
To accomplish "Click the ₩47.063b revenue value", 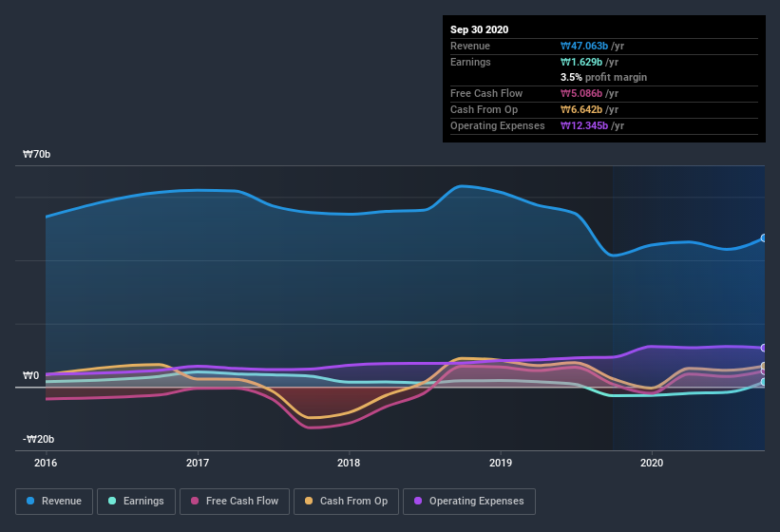I will [584, 46].
